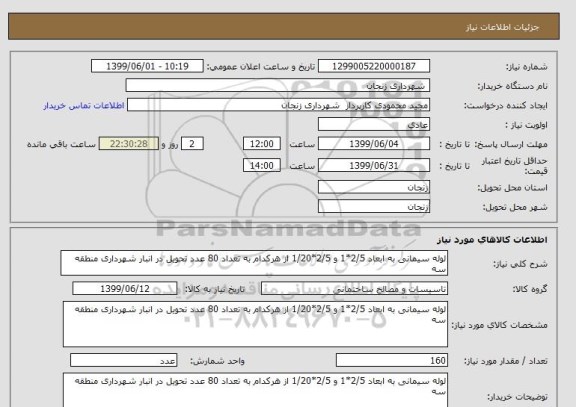Click the announcement date field 1399/06/01 - 10:19
This screenshot has width=576, height=407.
(x=147, y=66)
